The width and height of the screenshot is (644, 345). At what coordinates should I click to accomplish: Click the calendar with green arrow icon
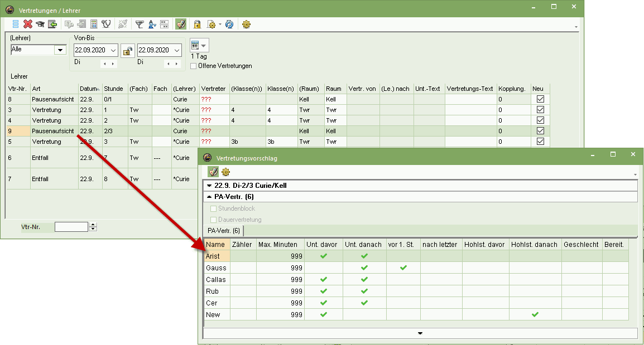(52, 24)
